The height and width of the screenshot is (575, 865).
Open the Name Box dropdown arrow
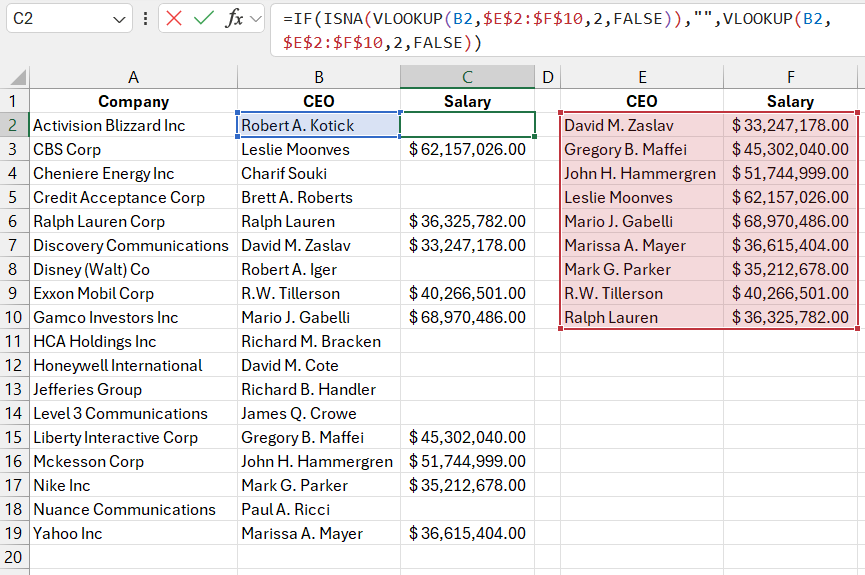(x=119, y=20)
